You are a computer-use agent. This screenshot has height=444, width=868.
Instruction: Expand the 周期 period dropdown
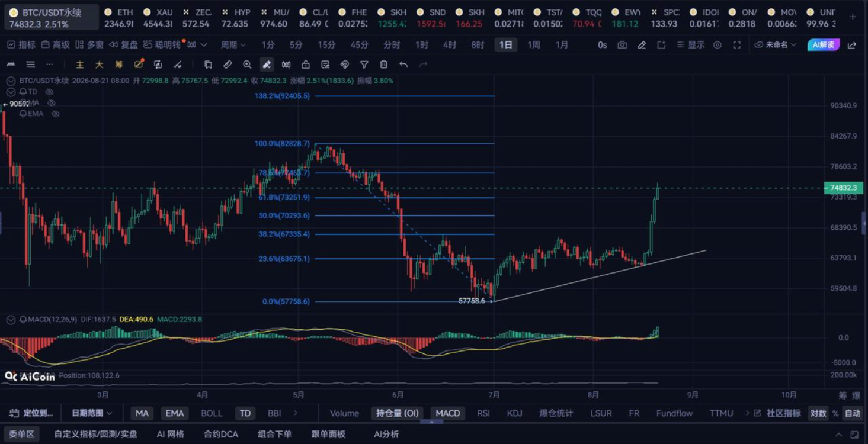pos(233,45)
